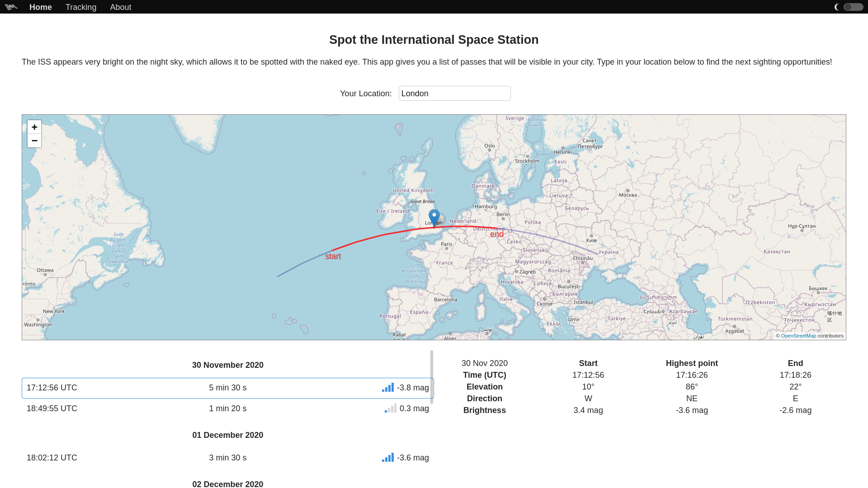
Task: Click the signal strength icon for 17:12:56 pass
Action: (x=388, y=387)
